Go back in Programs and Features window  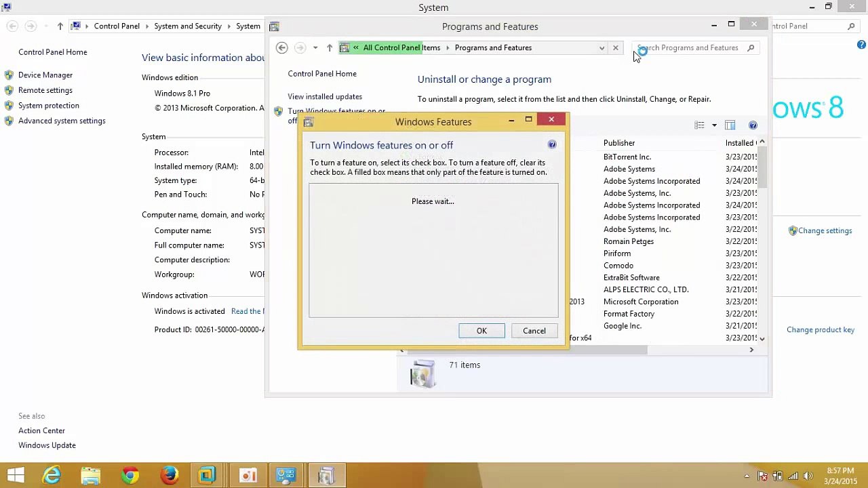[x=282, y=47]
